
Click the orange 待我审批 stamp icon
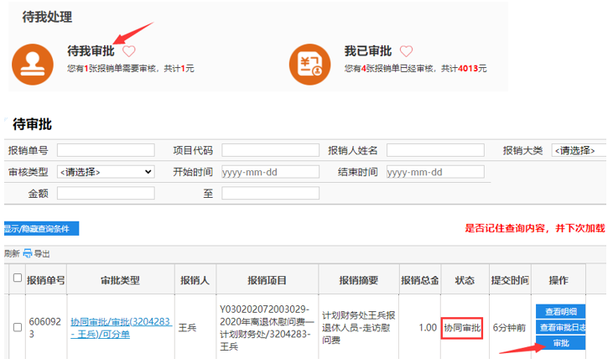(x=34, y=60)
